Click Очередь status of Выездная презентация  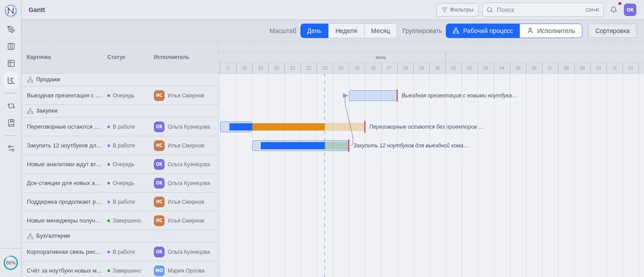[121, 96]
